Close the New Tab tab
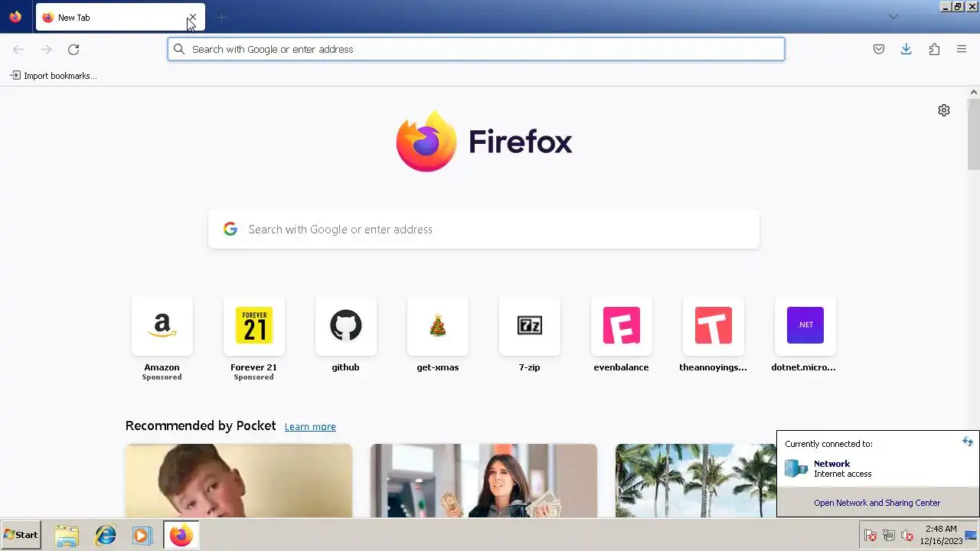The height and width of the screenshot is (551, 980). 192,17
